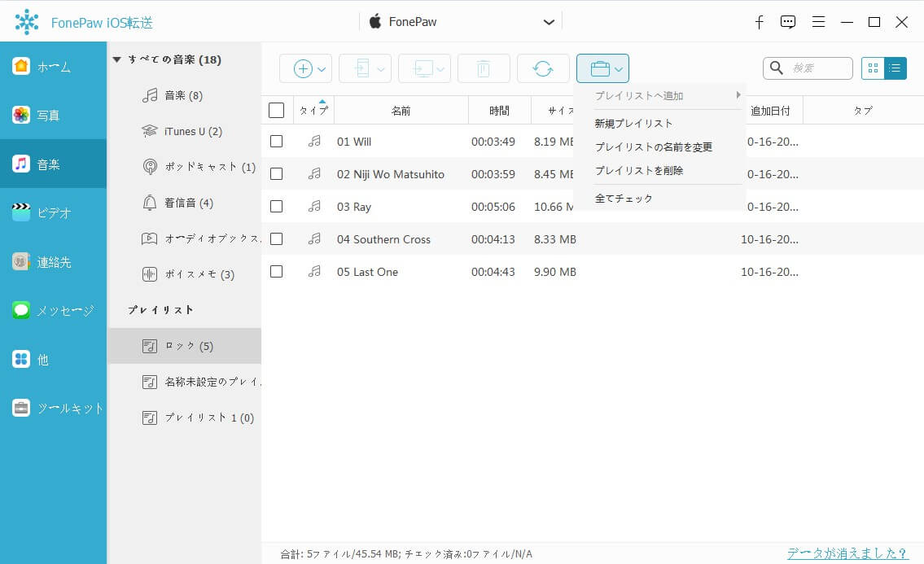
Task: Sort by タブ column header
Action: [x=863, y=110]
